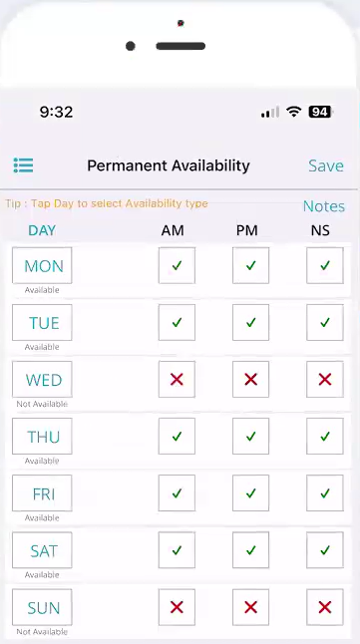
Task: Save the permanent availability
Action: click(326, 165)
